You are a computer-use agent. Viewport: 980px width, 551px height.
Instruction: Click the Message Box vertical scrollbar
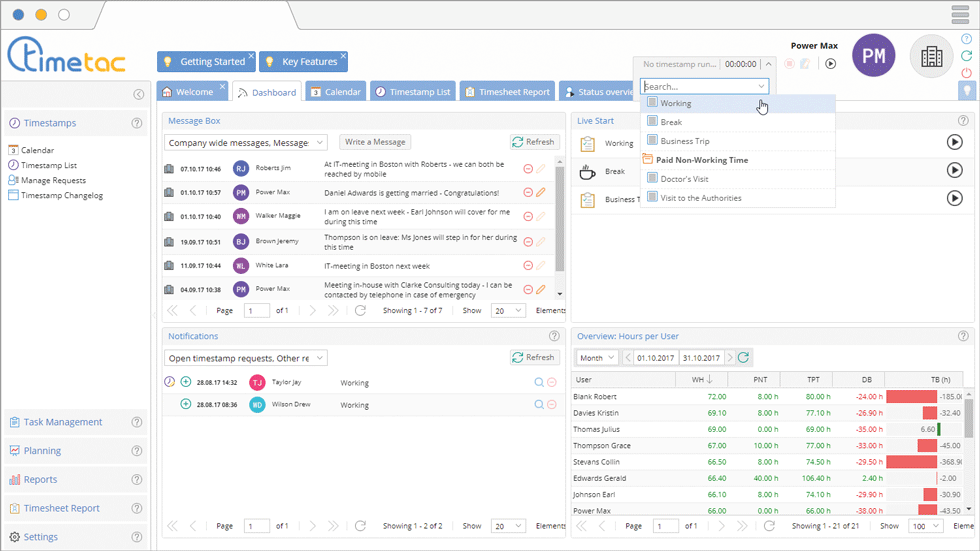pyautogui.click(x=559, y=219)
